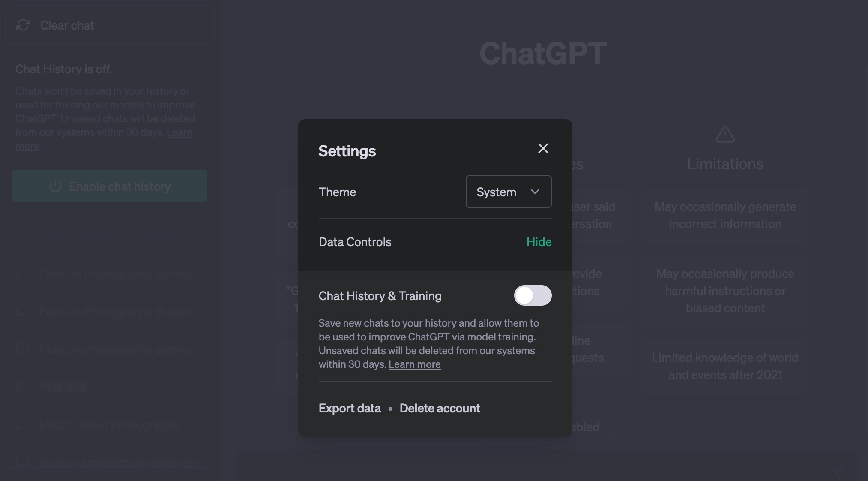868x481 pixels.
Task: Select the Interior architecture photo chat
Action: click(120, 463)
